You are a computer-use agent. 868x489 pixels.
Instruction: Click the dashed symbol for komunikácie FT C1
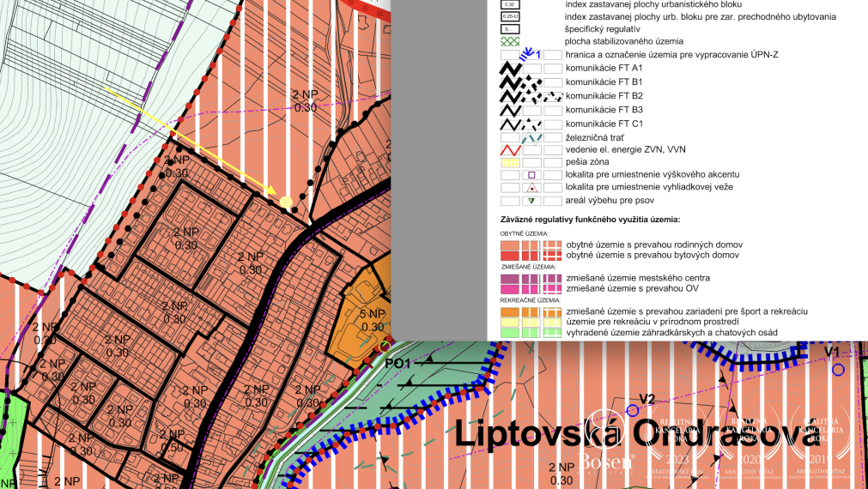(532, 124)
